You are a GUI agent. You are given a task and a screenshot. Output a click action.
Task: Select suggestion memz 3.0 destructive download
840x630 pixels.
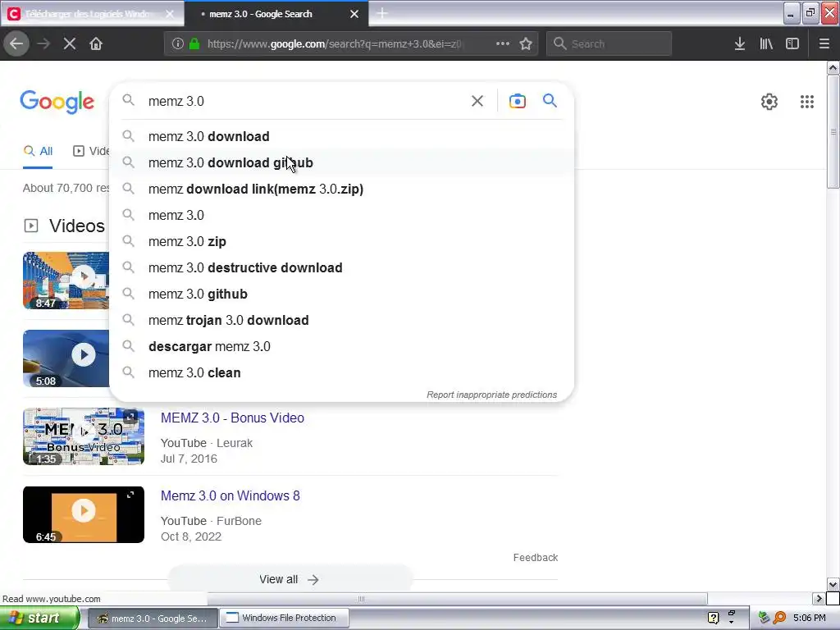(342, 268)
